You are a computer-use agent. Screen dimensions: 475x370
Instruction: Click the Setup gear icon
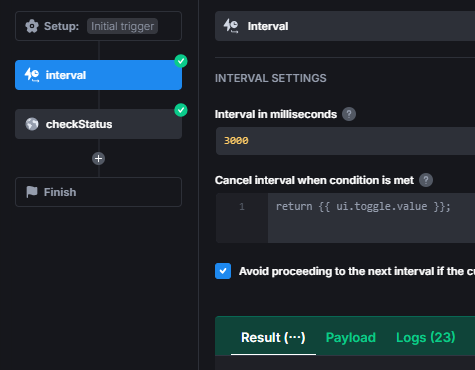[x=32, y=26]
